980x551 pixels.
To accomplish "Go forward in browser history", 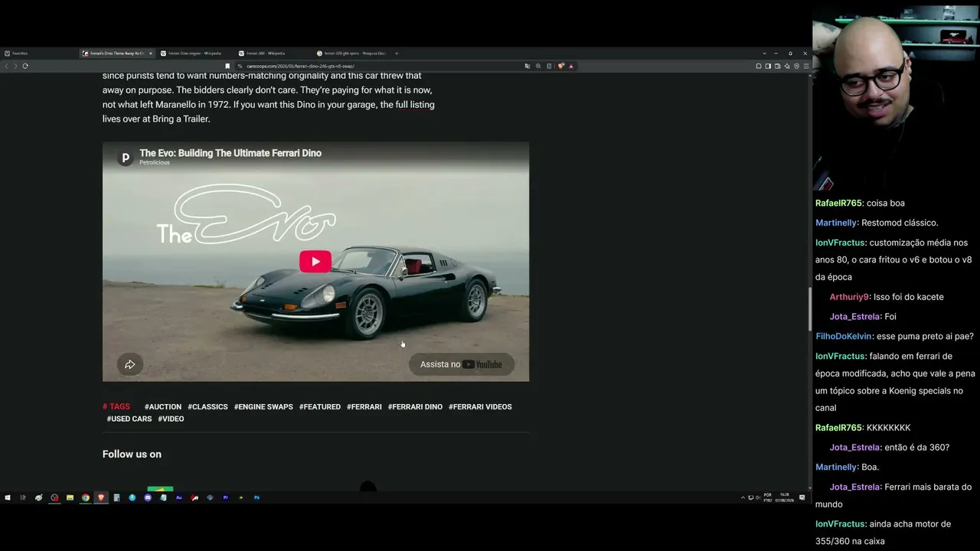I will [x=15, y=66].
